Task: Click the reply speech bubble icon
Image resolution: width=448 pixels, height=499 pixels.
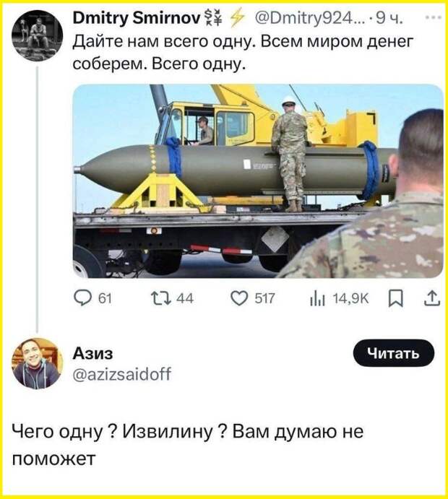Action: tap(82, 298)
